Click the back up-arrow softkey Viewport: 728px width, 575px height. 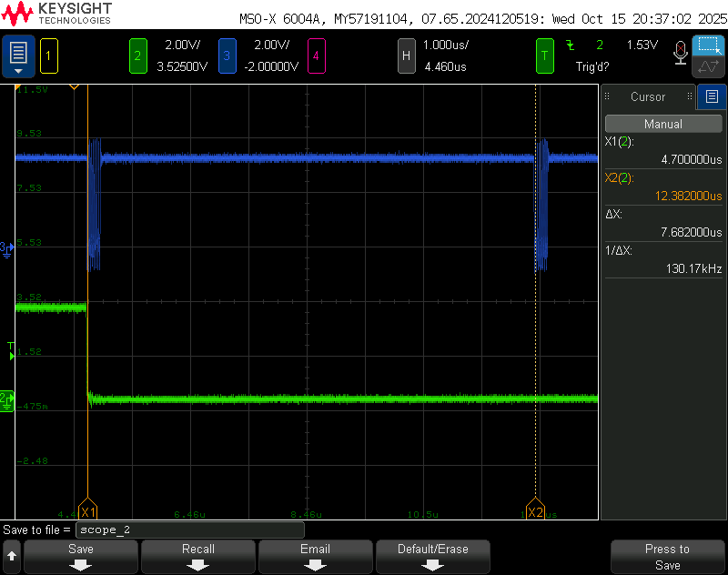(x=12, y=557)
